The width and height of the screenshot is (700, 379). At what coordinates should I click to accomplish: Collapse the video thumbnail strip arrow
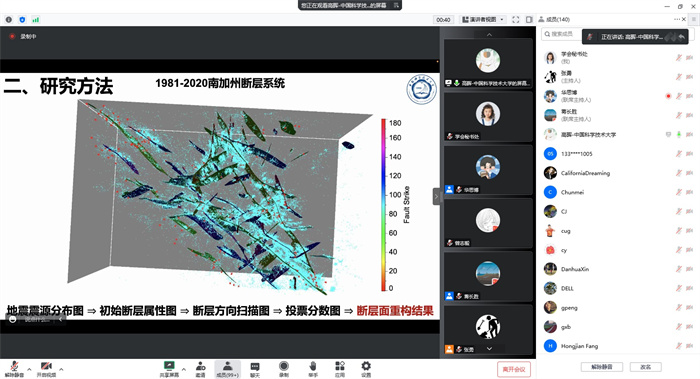(437, 196)
